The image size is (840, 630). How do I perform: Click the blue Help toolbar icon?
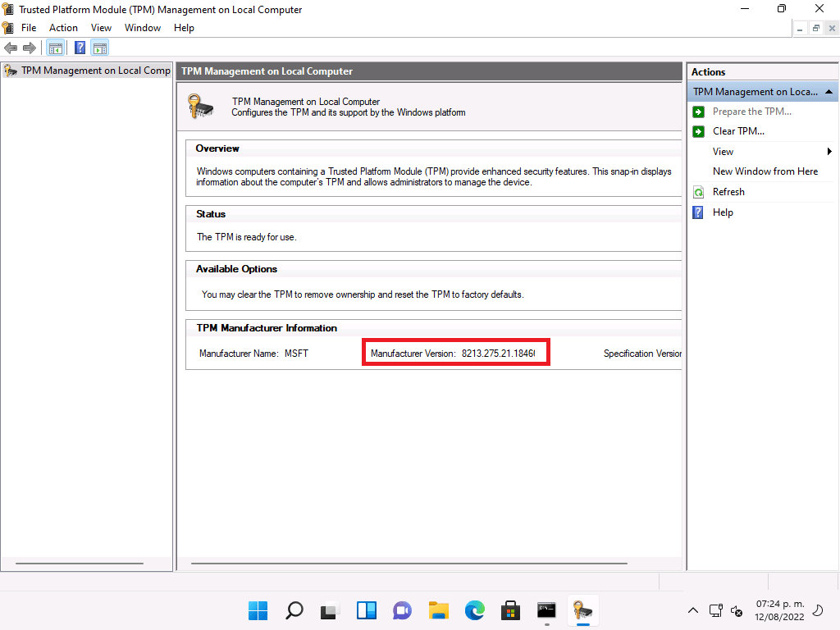[x=80, y=48]
